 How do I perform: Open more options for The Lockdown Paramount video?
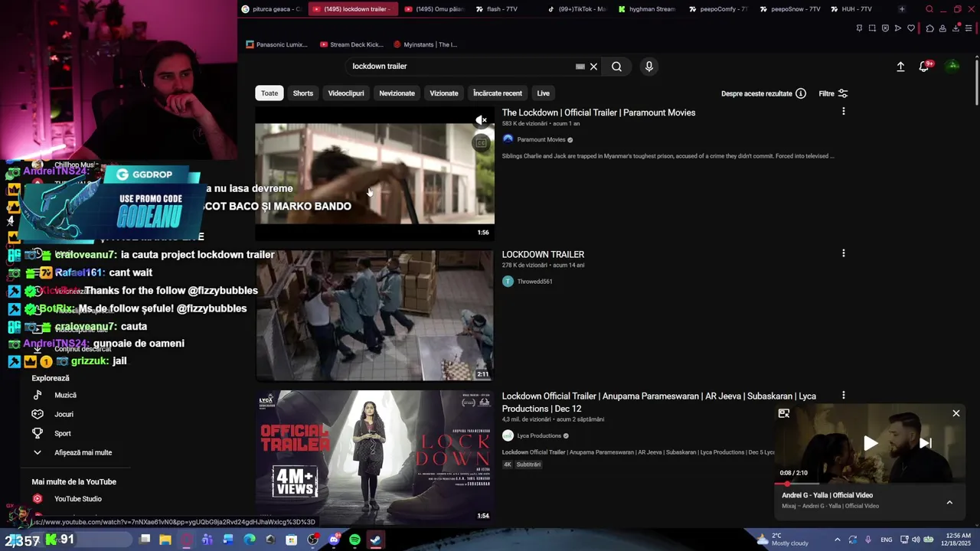[x=844, y=112]
